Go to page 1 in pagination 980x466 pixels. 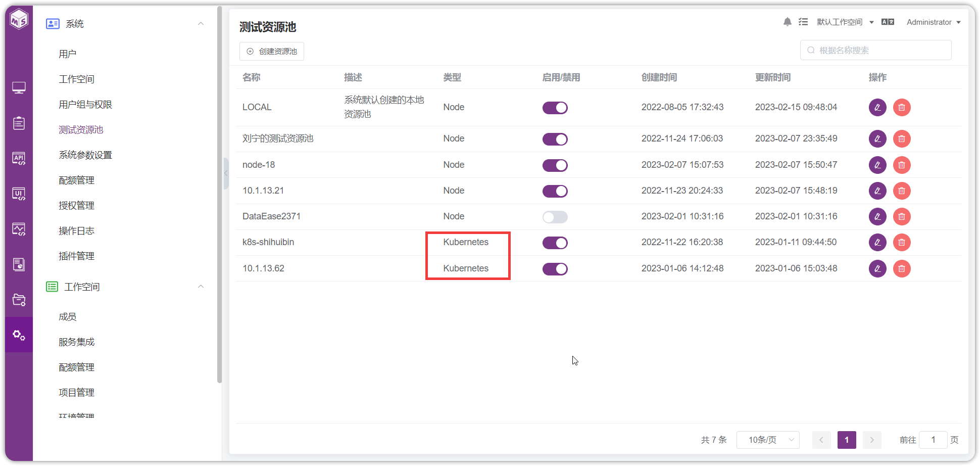coord(847,440)
